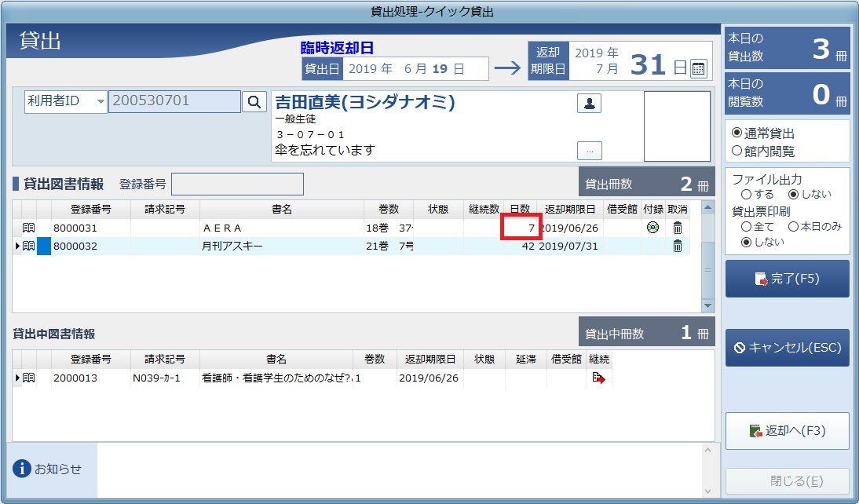
Task: Choose 全て for 貸出票印刷
Action: click(x=746, y=226)
